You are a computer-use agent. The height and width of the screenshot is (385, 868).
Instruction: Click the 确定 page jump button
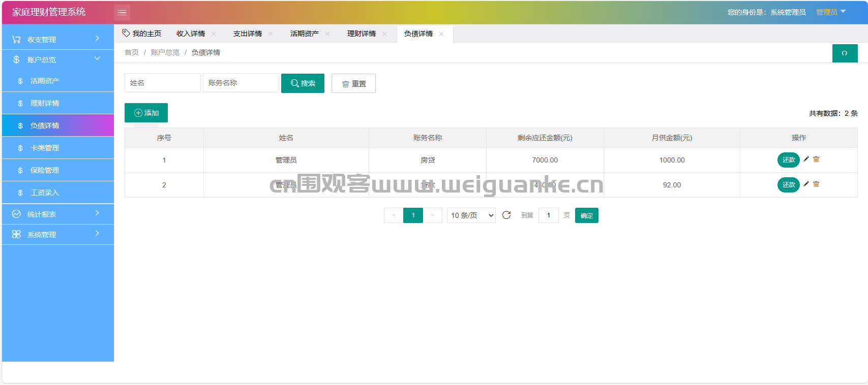point(587,215)
